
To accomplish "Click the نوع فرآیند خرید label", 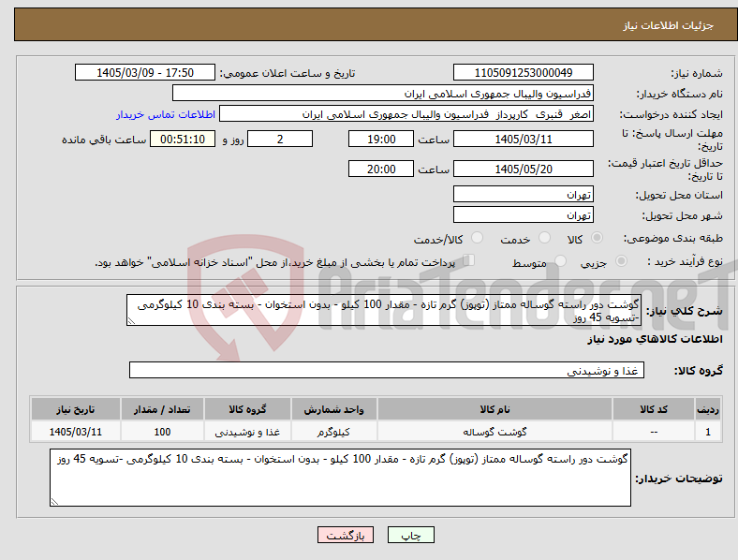I will [686, 261].
